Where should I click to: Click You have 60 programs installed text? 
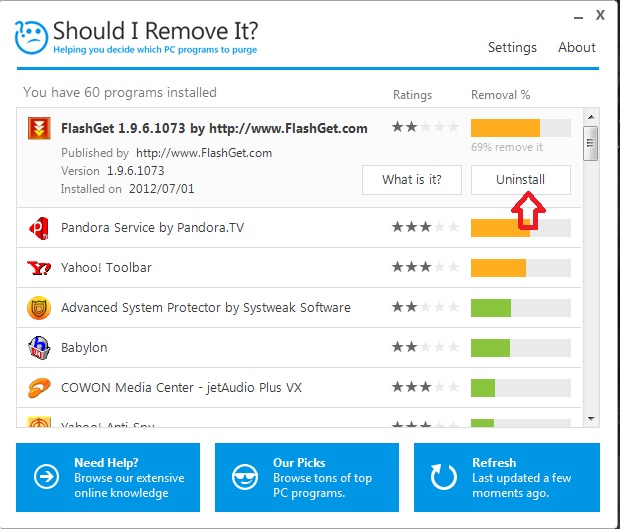click(x=120, y=93)
